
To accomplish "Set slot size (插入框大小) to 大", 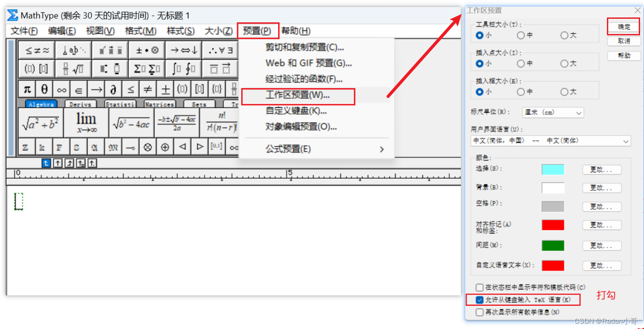I will (569, 92).
